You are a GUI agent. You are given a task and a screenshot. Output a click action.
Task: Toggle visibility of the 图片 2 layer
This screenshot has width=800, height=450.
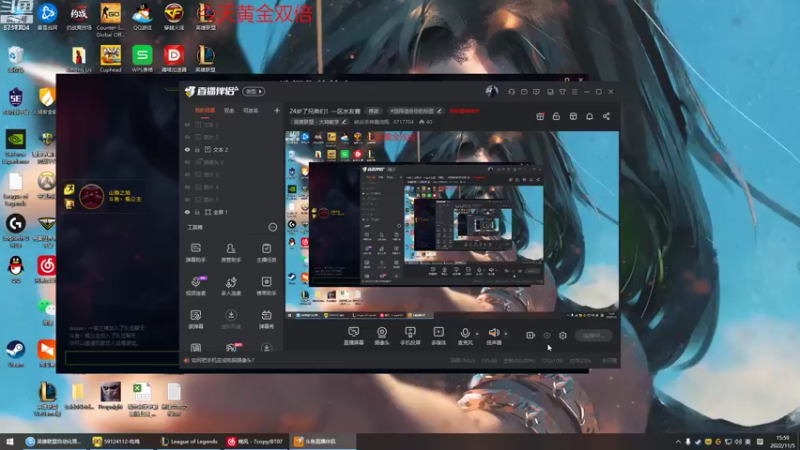point(187,174)
